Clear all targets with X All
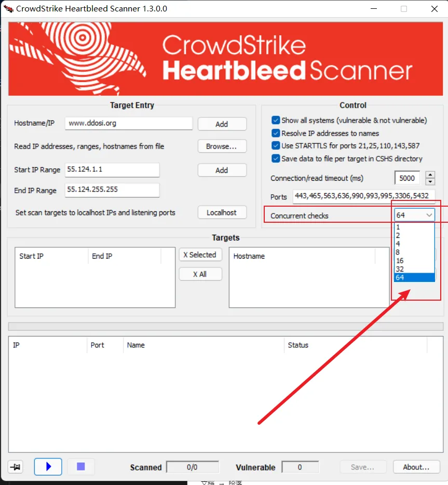This screenshot has height=485, width=448. 200,274
